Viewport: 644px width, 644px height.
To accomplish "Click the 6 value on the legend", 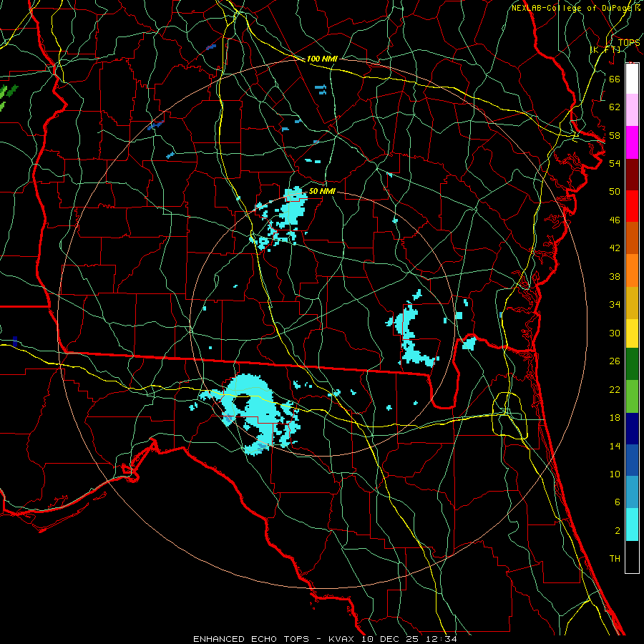I will click(617, 502).
